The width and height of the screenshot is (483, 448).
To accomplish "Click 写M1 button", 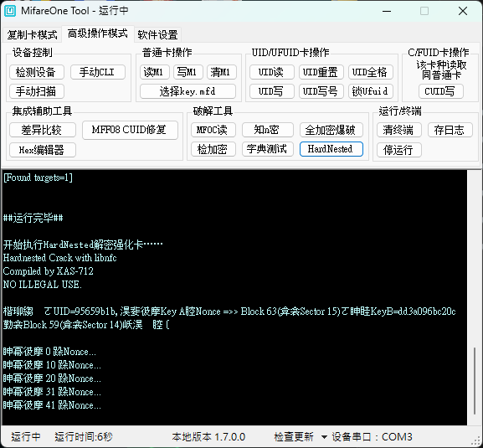I will pyautogui.click(x=188, y=72).
